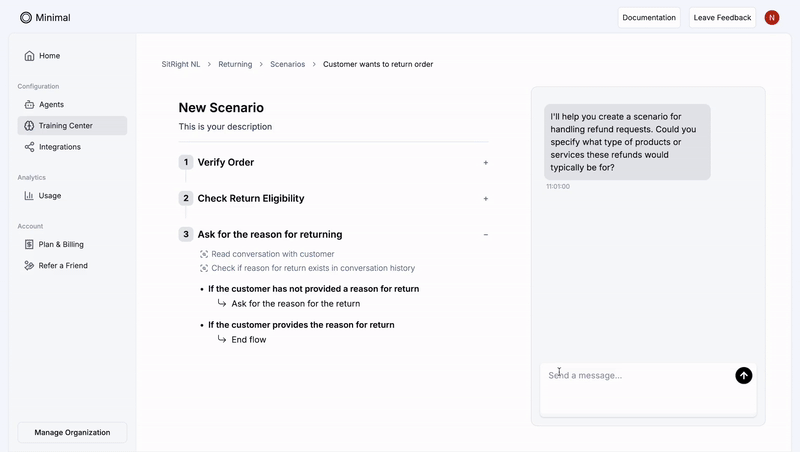Viewport: 800px width, 452px height.
Task: Open the Documentation button
Action: (649, 17)
